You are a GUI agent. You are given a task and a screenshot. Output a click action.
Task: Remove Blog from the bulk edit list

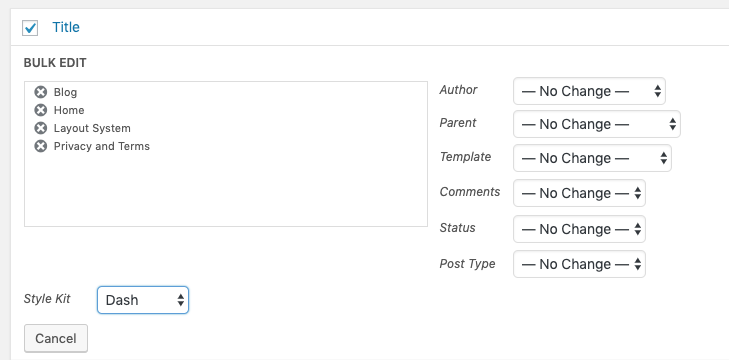tap(41, 92)
